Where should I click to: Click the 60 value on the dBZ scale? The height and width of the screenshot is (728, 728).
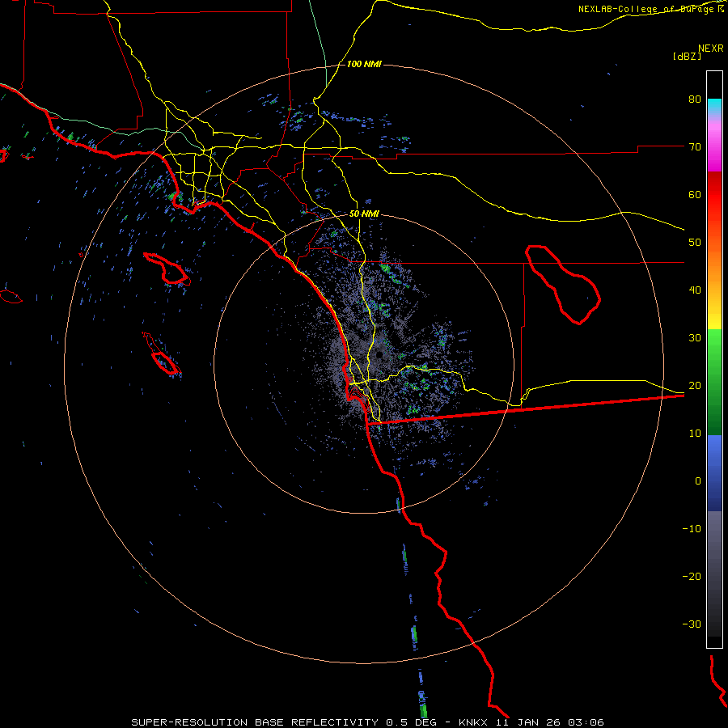695,194
